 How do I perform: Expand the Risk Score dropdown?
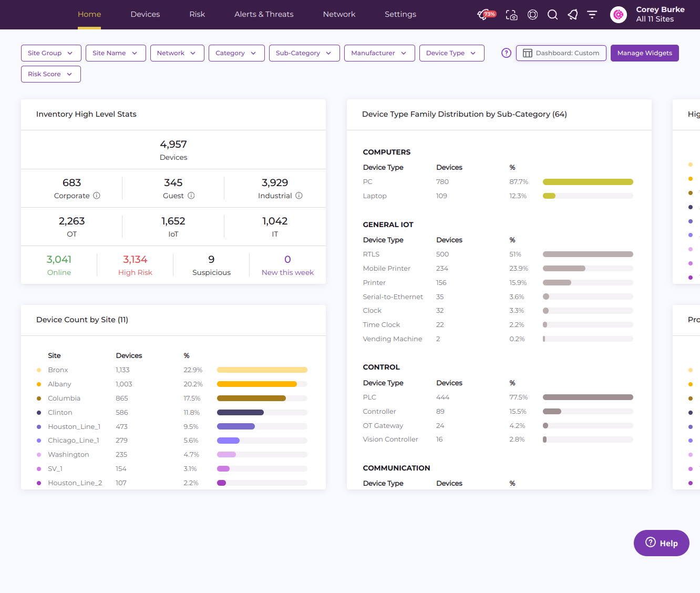[x=50, y=74]
